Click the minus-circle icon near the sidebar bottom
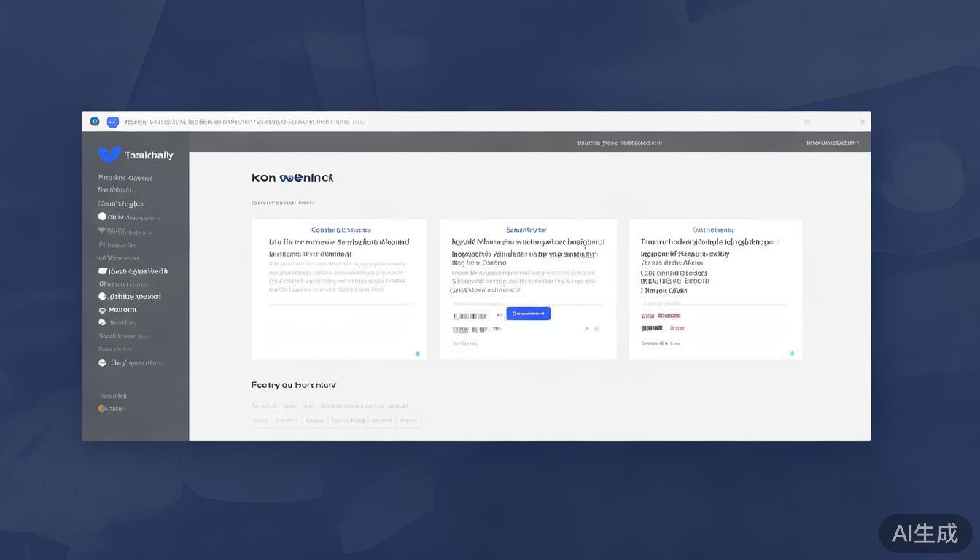This screenshot has width=980, height=560. 103,363
